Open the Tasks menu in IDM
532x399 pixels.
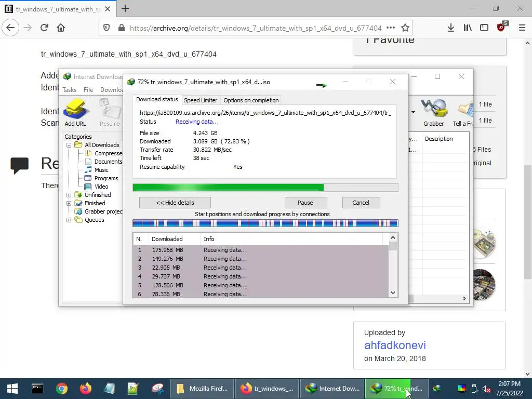[70, 90]
